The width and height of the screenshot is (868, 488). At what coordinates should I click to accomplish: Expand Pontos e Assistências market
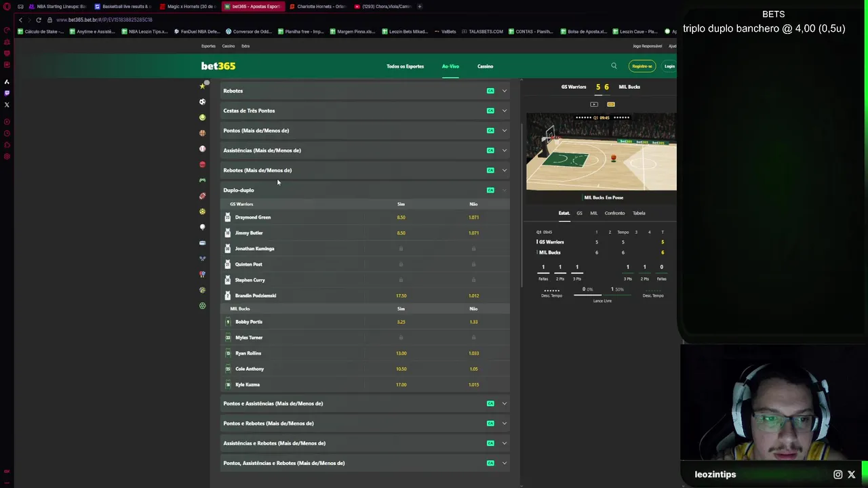coord(365,403)
